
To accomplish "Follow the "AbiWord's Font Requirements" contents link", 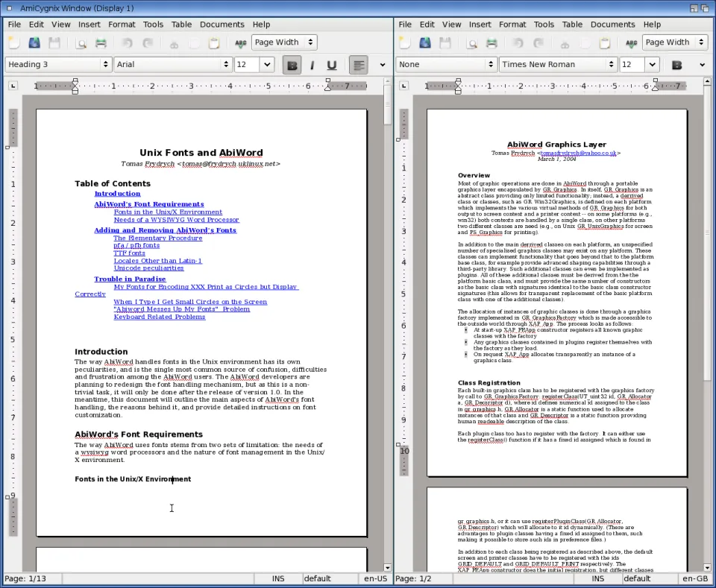I will point(148,204).
